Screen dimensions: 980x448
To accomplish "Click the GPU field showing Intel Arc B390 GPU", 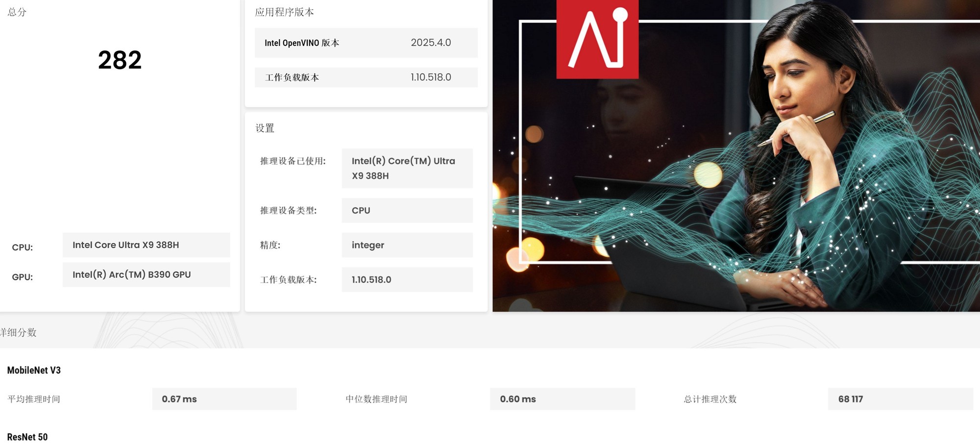I will click(x=146, y=274).
